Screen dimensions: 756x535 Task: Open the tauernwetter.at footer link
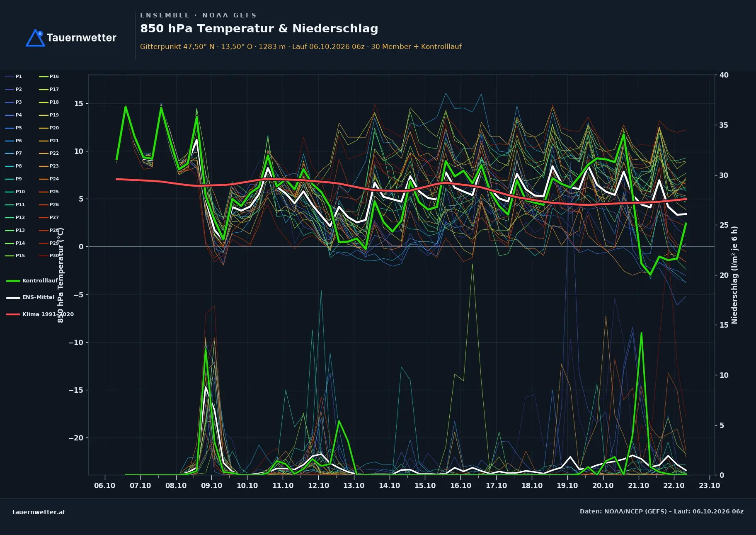coord(39,512)
